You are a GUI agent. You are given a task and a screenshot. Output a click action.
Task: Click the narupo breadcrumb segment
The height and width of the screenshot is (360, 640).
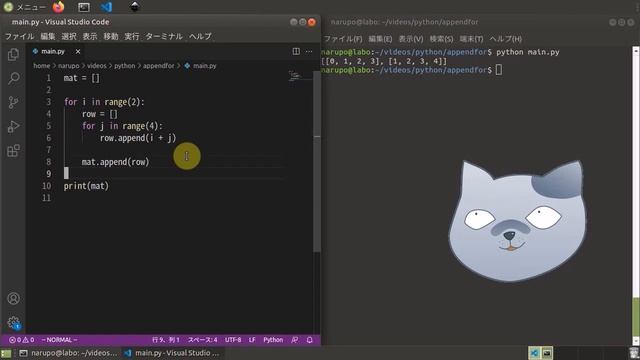68,66
